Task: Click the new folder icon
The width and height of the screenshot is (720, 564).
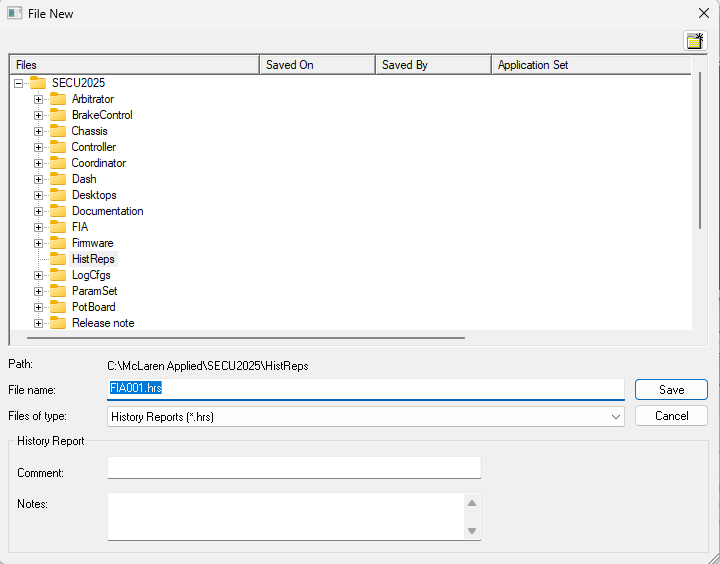Action: (x=695, y=41)
